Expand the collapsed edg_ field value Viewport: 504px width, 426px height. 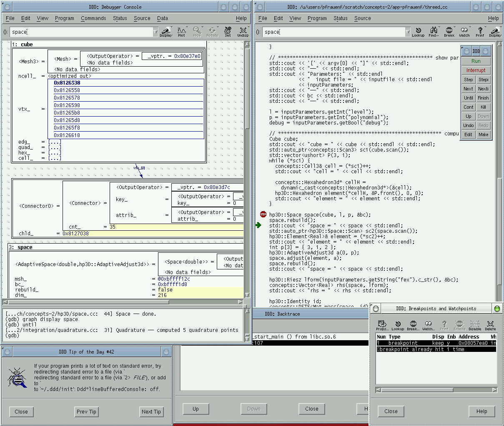tap(55, 142)
